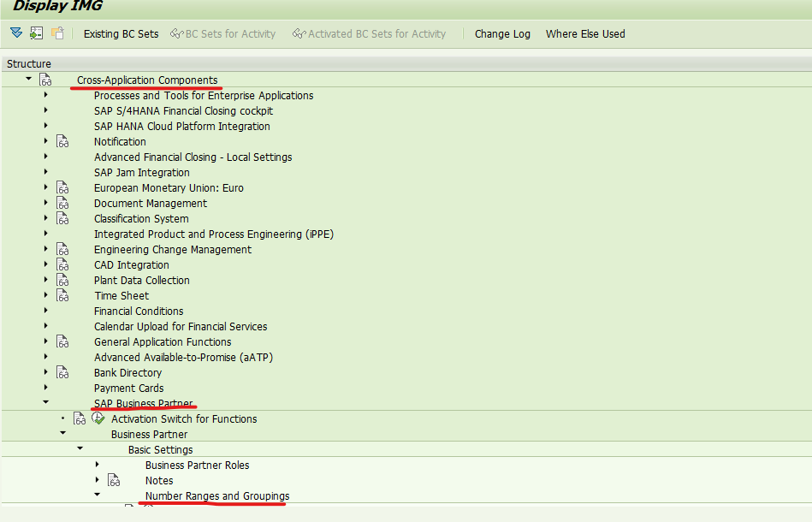Select General Application Functions entry
The height and width of the screenshot is (522, 812).
tap(163, 341)
